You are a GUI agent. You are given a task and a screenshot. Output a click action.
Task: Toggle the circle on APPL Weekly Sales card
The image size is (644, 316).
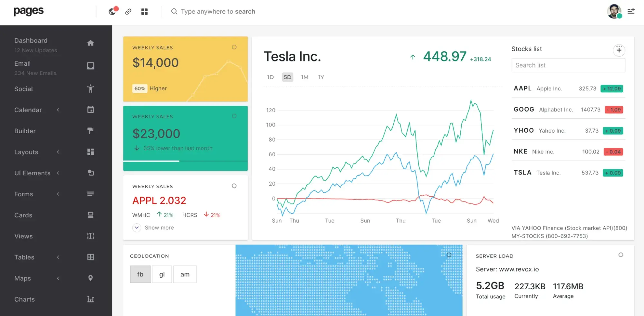(234, 186)
